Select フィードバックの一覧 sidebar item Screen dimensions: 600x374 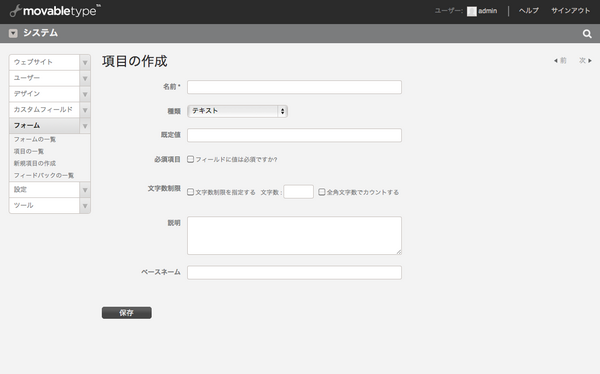(44, 175)
